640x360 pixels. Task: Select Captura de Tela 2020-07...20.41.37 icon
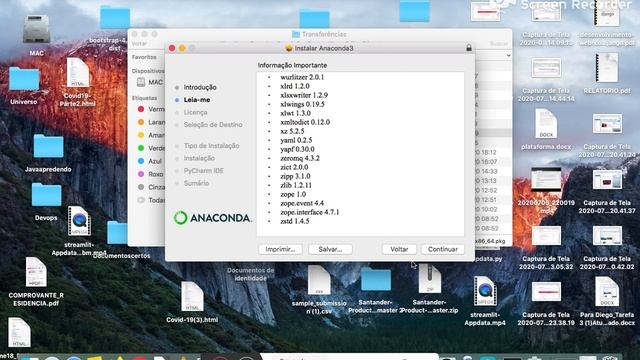click(x=607, y=180)
